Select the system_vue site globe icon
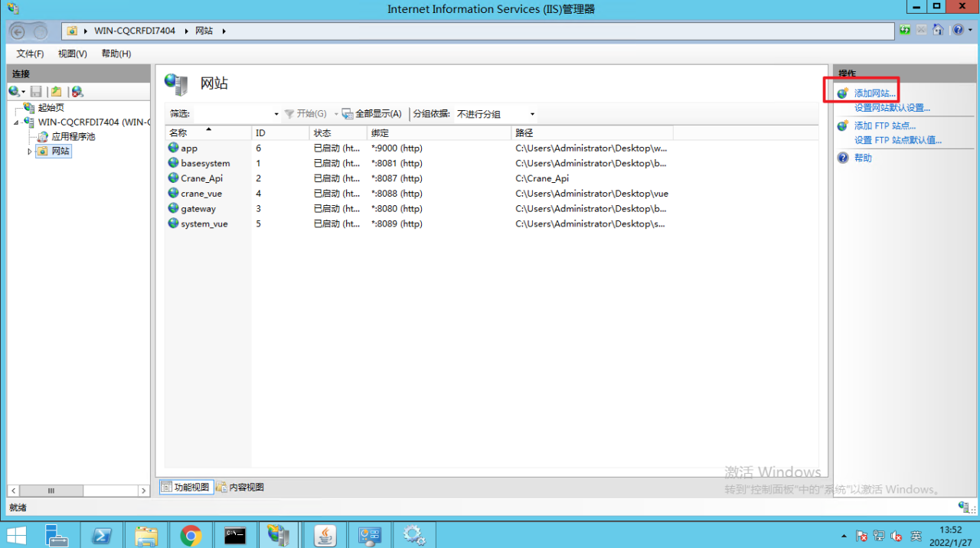 pos(173,223)
